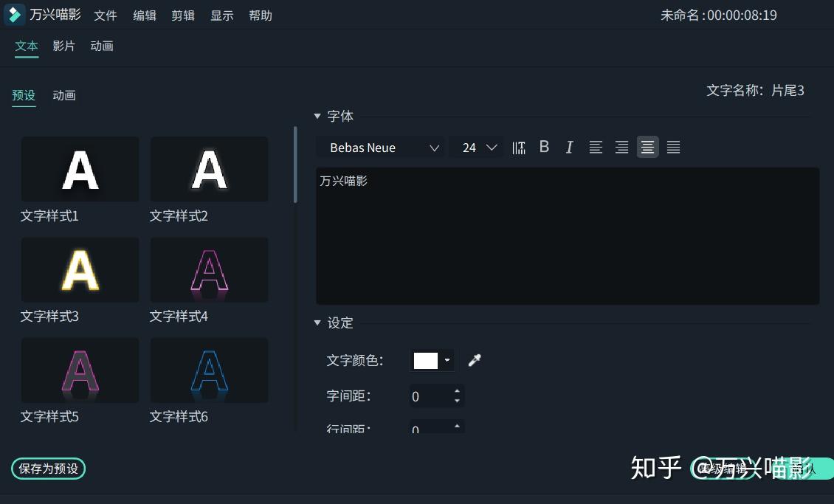This screenshot has width=834, height=504.
Task: Switch to the 文本 top tab
Action: click(27, 46)
